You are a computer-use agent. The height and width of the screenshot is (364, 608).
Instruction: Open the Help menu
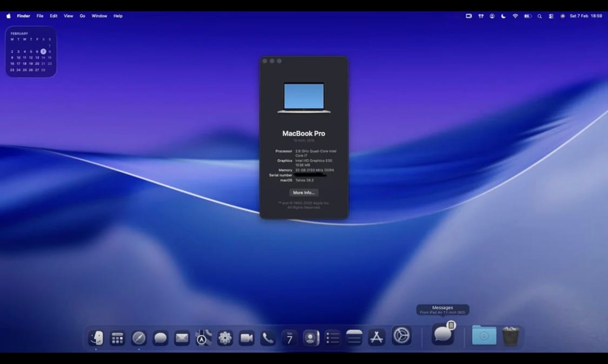[x=118, y=16]
